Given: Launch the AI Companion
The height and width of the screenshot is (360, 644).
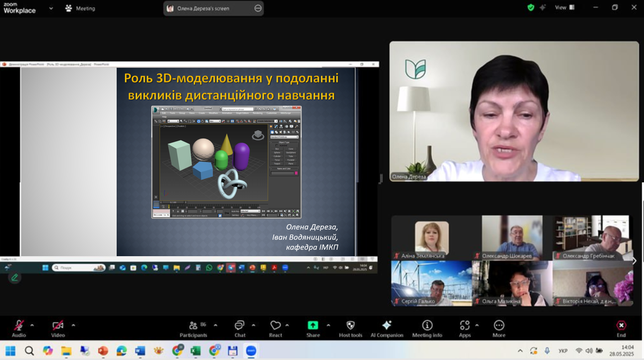Looking at the screenshot, I should (x=387, y=328).
